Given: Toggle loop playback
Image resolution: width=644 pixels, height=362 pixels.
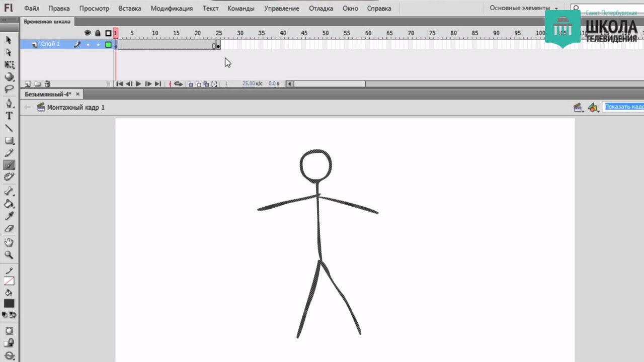Looking at the screenshot, I should pyautogui.click(x=179, y=84).
